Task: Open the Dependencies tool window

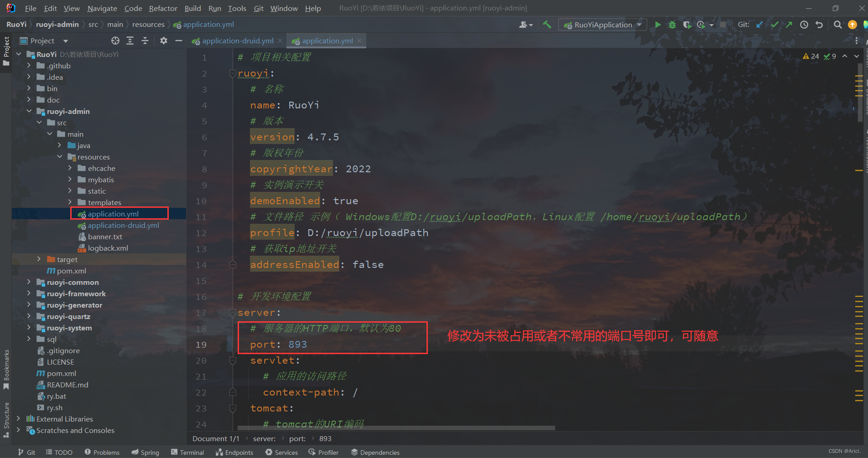Action: [x=375, y=453]
